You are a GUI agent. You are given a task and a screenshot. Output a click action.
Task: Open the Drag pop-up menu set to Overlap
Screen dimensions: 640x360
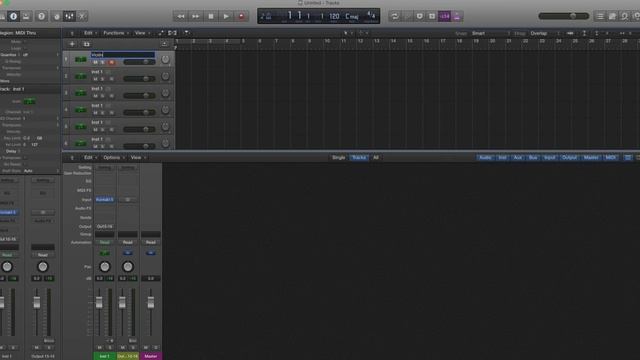(x=545, y=33)
